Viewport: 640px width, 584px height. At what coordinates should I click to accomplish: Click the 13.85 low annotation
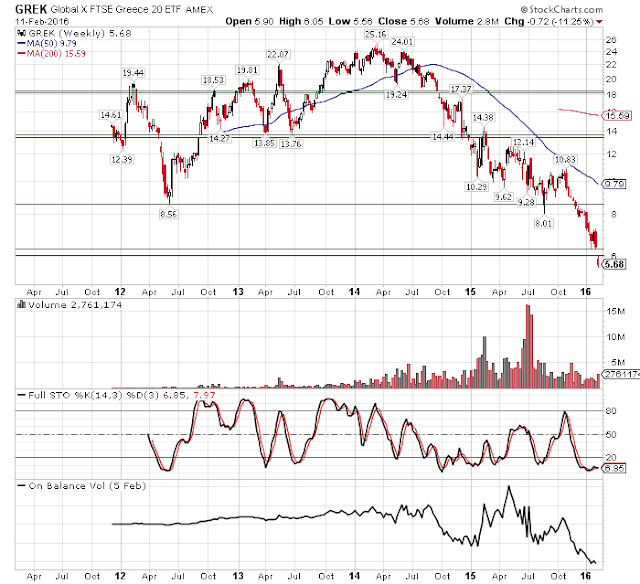tap(264, 143)
